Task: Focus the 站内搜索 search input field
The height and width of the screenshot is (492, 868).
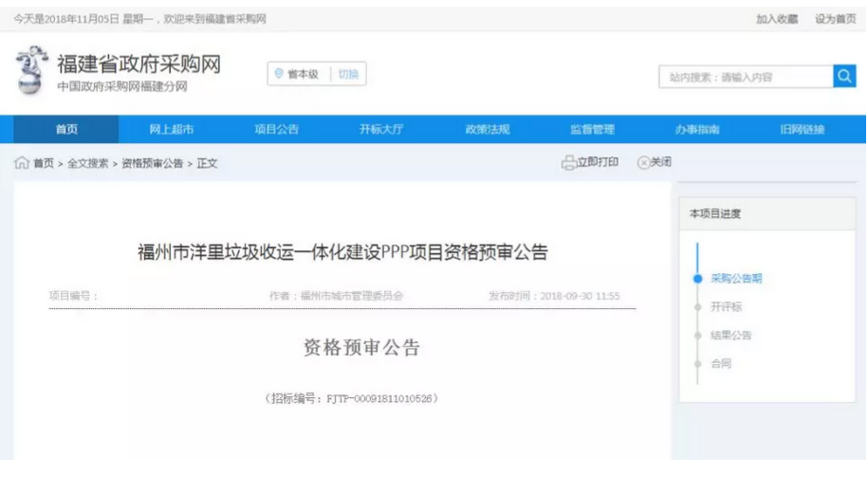Action: pos(747,77)
